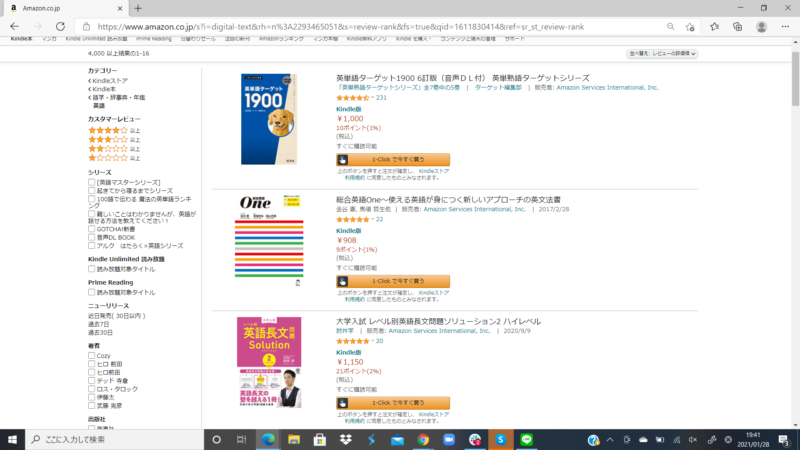
Task: Open the Prime Reading nav item
Action: (x=154, y=39)
